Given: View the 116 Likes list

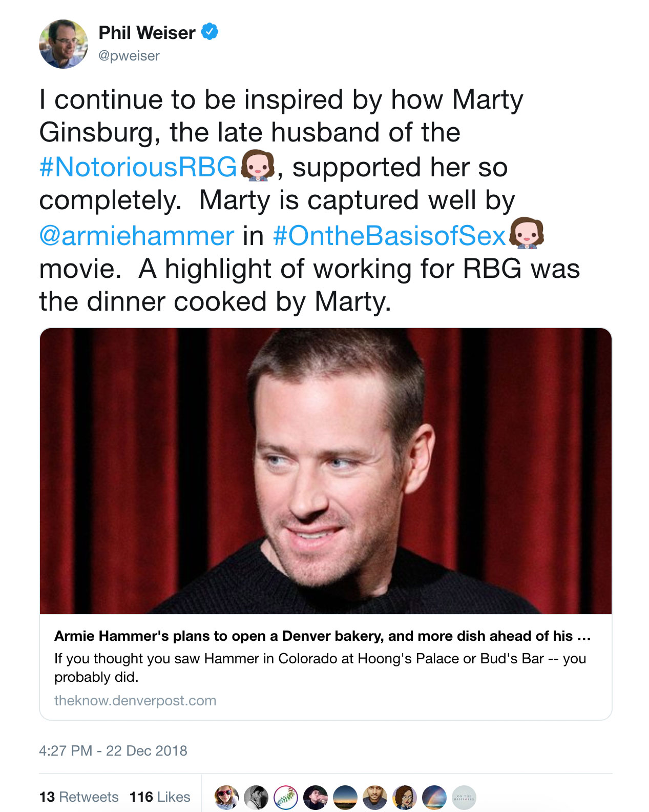Looking at the screenshot, I should (x=160, y=797).
